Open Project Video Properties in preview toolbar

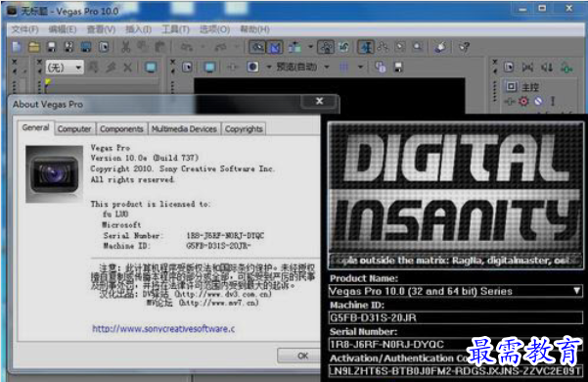click(x=187, y=68)
